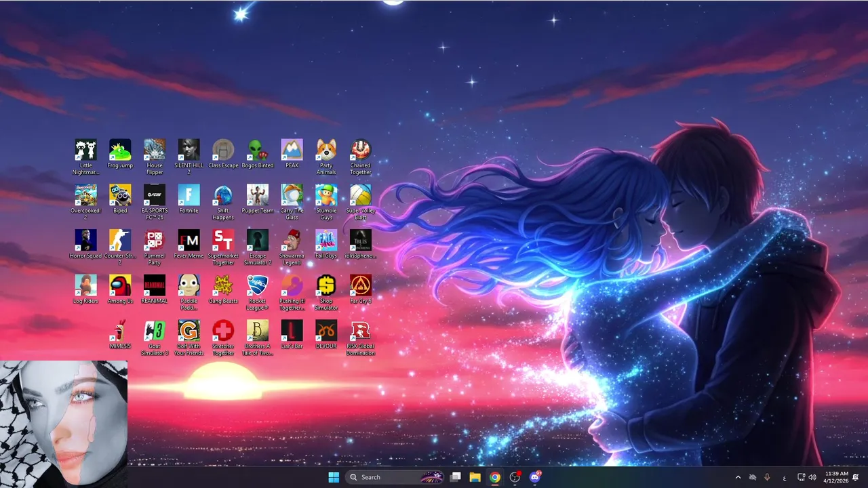
Task: Open Golf With Your Friends shortcut
Action: (189, 338)
